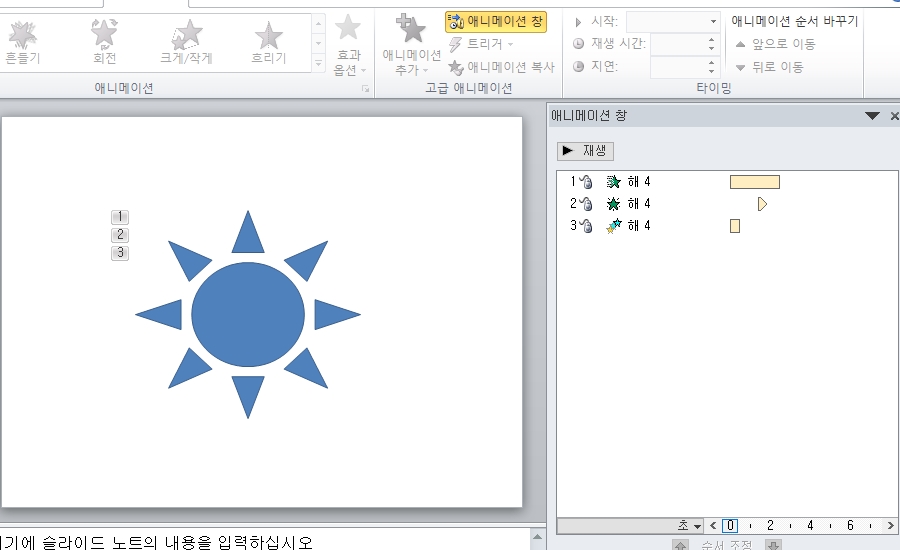This screenshot has height=550, width=900.
Task: Click reorder down arrow beside 순서 조정
Action: [773, 545]
